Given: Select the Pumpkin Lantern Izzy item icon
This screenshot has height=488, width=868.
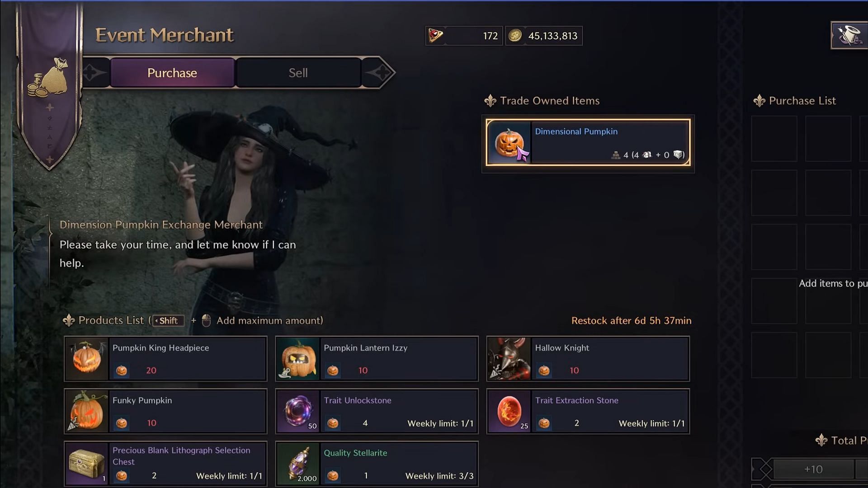Looking at the screenshot, I should 298,358.
